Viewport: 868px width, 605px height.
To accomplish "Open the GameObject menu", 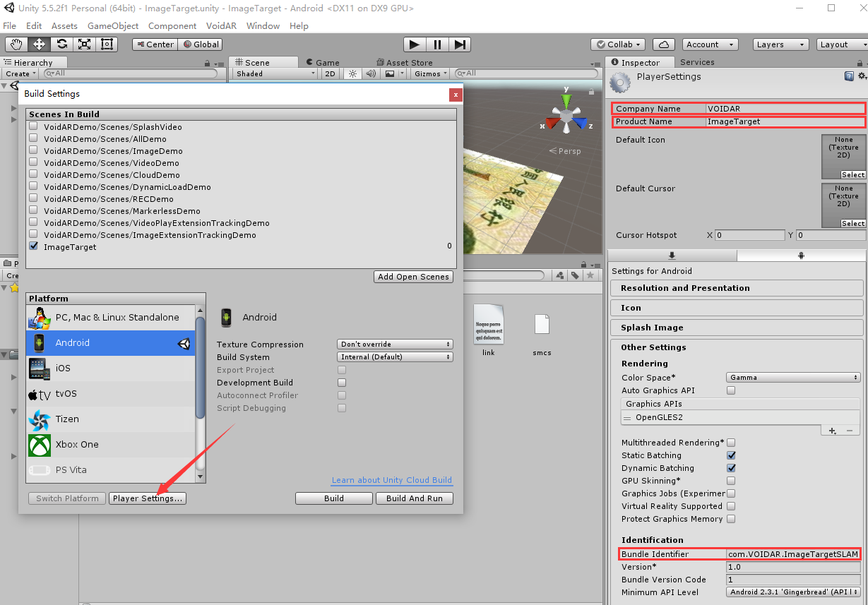I will tap(113, 26).
